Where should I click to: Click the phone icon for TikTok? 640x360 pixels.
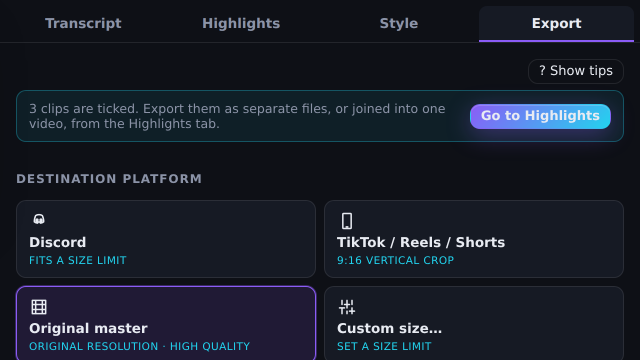347,221
